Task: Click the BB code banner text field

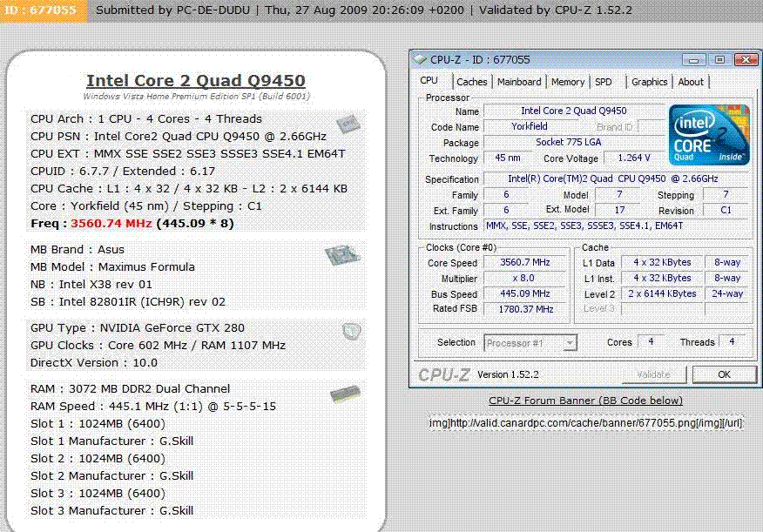Action: click(x=586, y=423)
